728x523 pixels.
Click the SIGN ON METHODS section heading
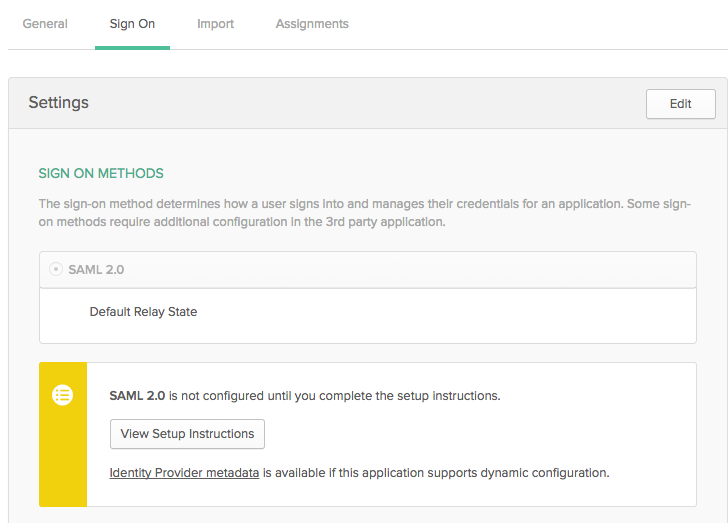[x=101, y=173]
